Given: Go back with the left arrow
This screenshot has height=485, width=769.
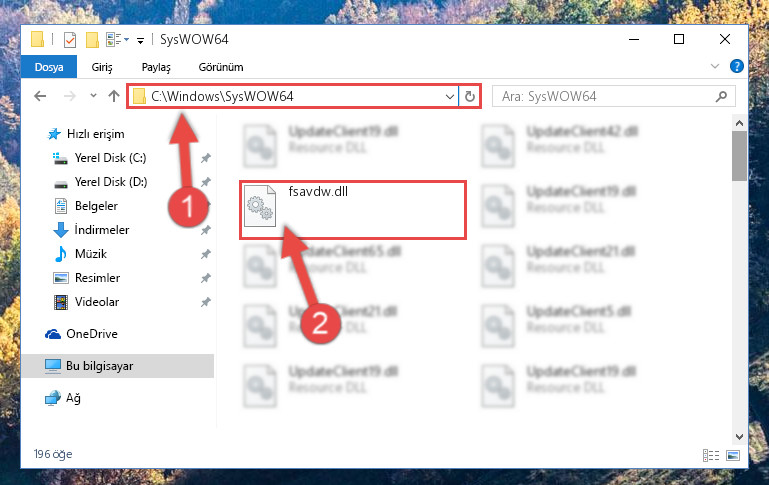Looking at the screenshot, I should (x=40, y=96).
